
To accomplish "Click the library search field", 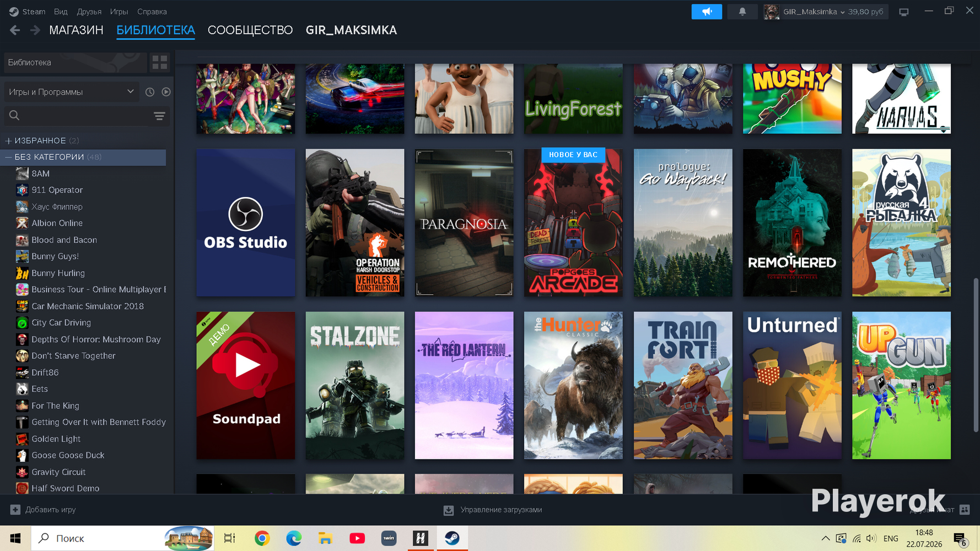I will [x=87, y=116].
